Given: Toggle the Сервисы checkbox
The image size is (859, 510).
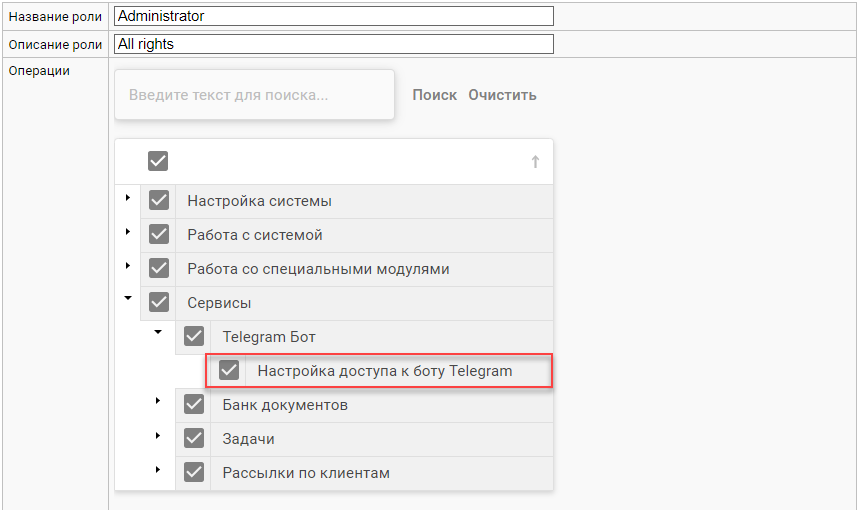Looking at the screenshot, I should tap(158, 302).
